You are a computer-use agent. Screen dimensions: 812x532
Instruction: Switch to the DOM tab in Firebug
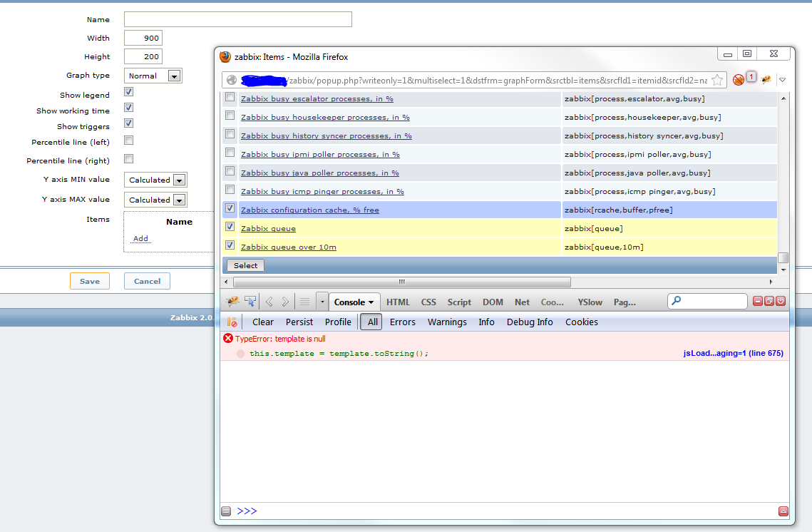click(493, 302)
